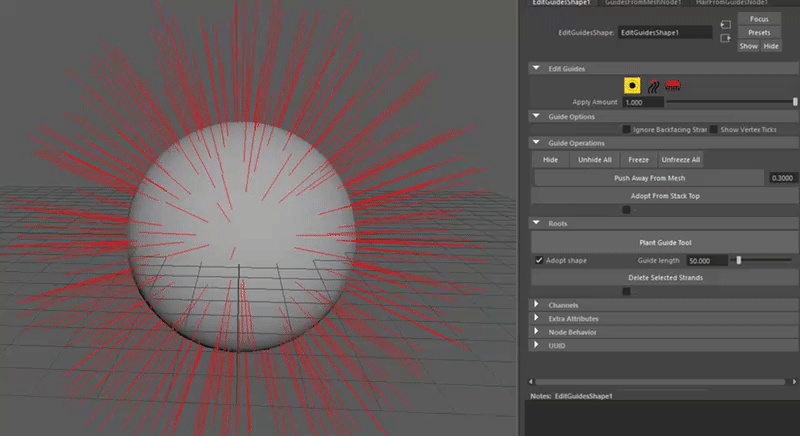
Task: Select the yellow root/control point edit icon
Action: click(x=632, y=85)
